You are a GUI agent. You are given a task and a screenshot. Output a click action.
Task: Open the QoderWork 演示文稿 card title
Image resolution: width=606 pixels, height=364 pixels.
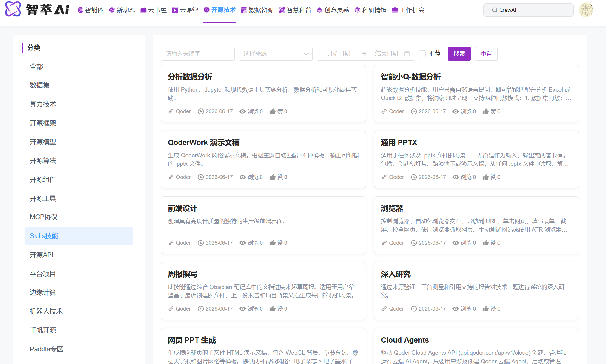click(x=204, y=143)
